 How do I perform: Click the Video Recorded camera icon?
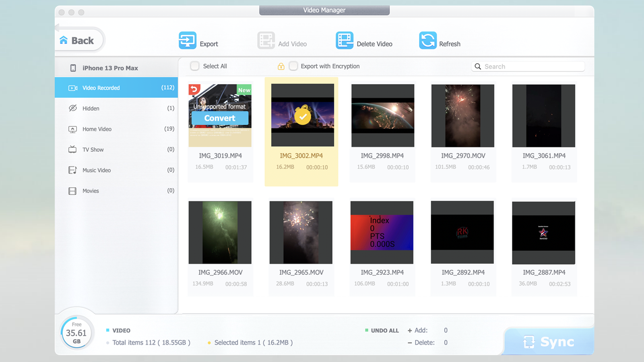pyautogui.click(x=73, y=88)
